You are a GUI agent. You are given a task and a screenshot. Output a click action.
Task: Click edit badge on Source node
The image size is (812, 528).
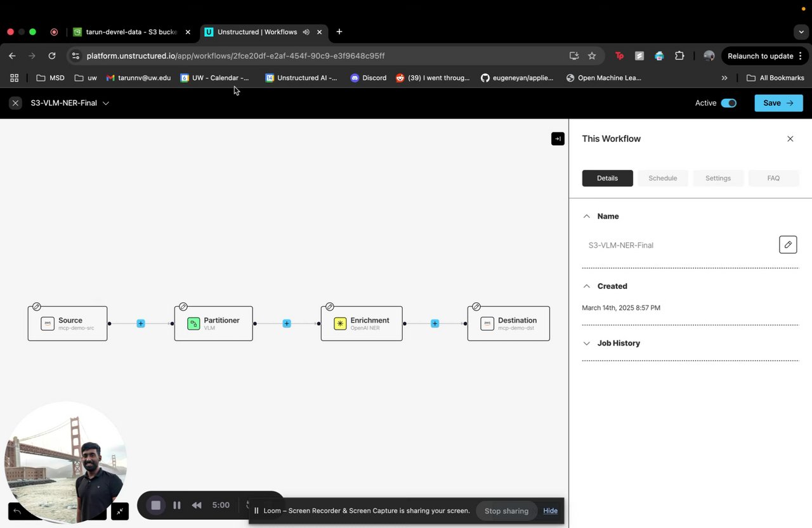37,307
